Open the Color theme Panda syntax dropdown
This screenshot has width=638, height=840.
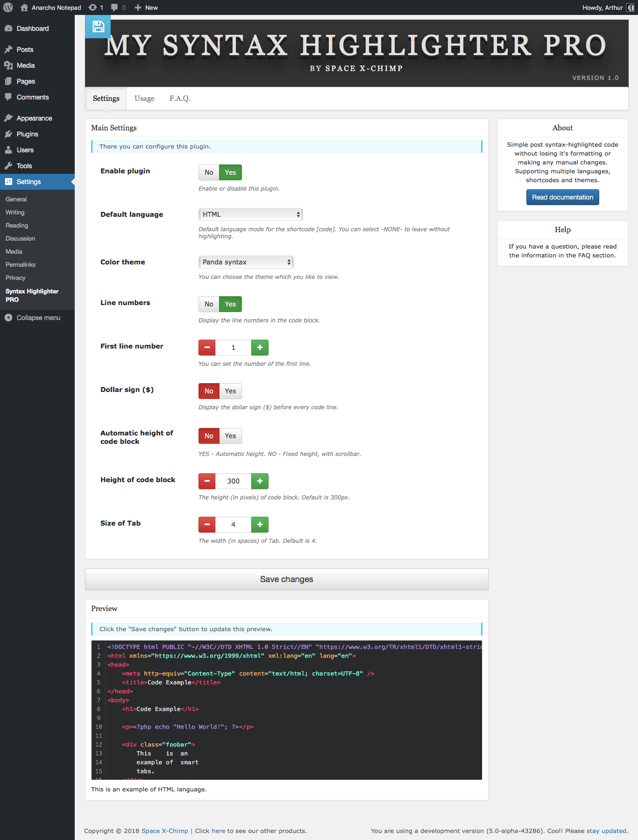(246, 262)
